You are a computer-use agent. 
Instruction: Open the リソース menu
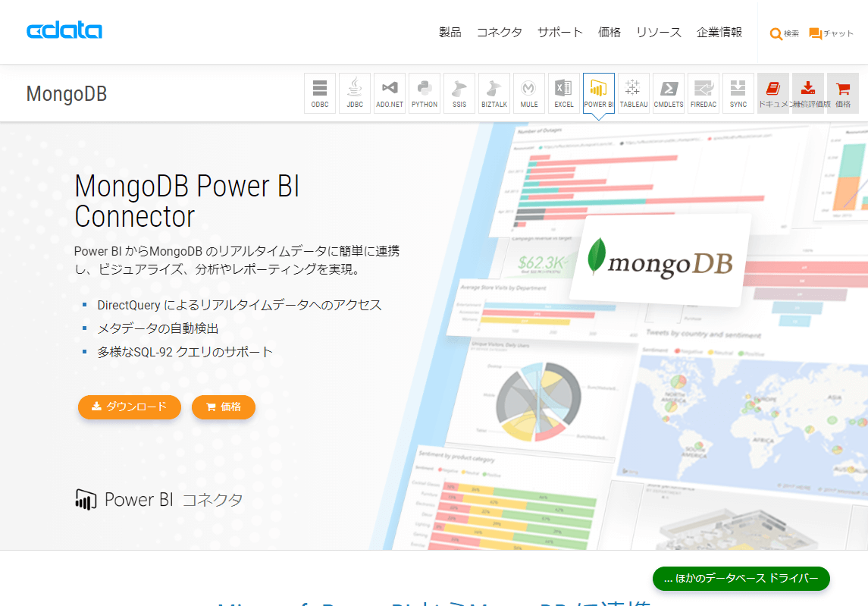[x=659, y=33]
